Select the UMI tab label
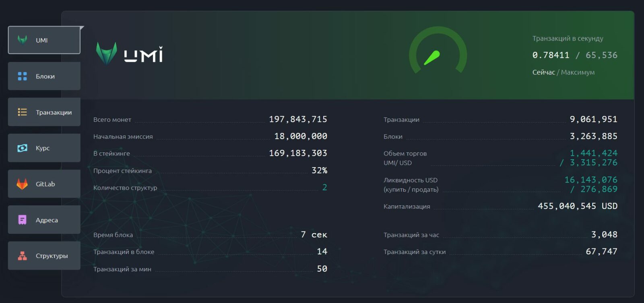 click(41, 40)
